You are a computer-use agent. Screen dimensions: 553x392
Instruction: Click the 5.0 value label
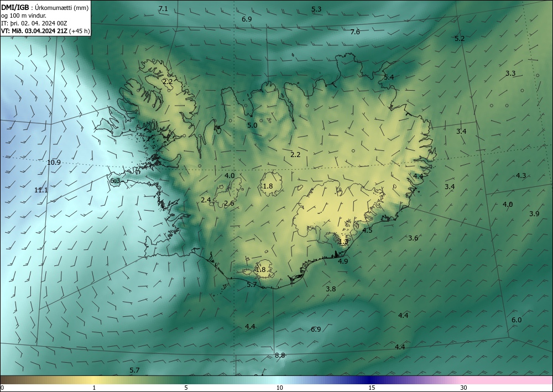(x=252, y=125)
